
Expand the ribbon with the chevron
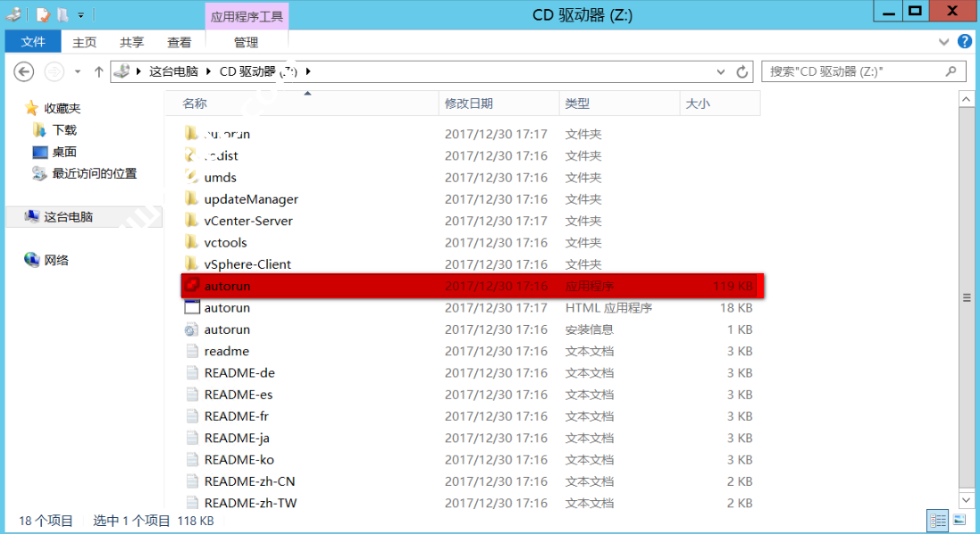tap(943, 42)
